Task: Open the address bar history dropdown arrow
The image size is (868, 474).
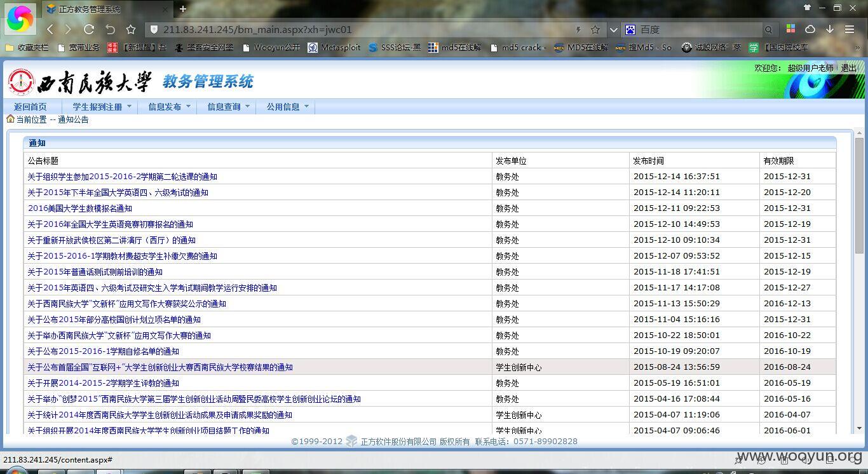Action: tap(613, 29)
